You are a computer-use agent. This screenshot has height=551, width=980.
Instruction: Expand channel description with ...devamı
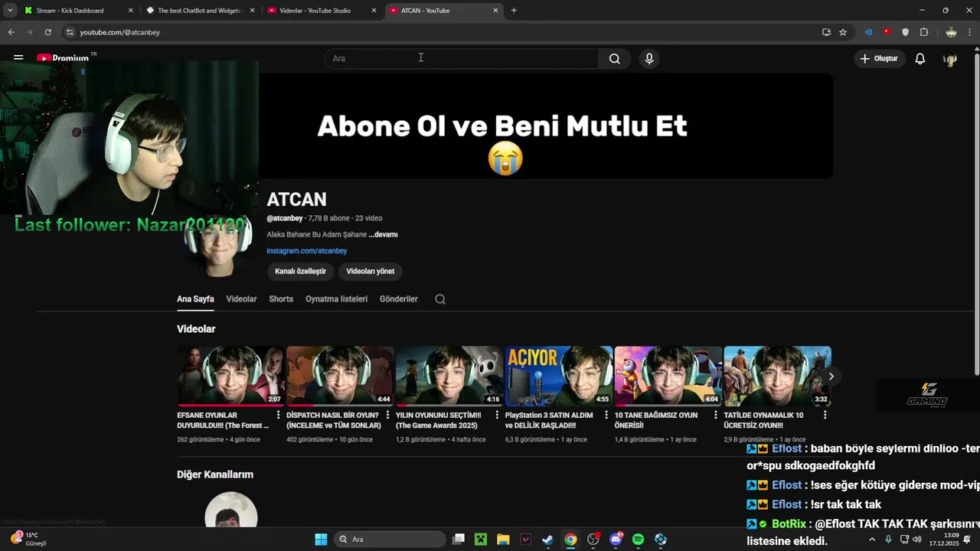pyautogui.click(x=383, y=235)
